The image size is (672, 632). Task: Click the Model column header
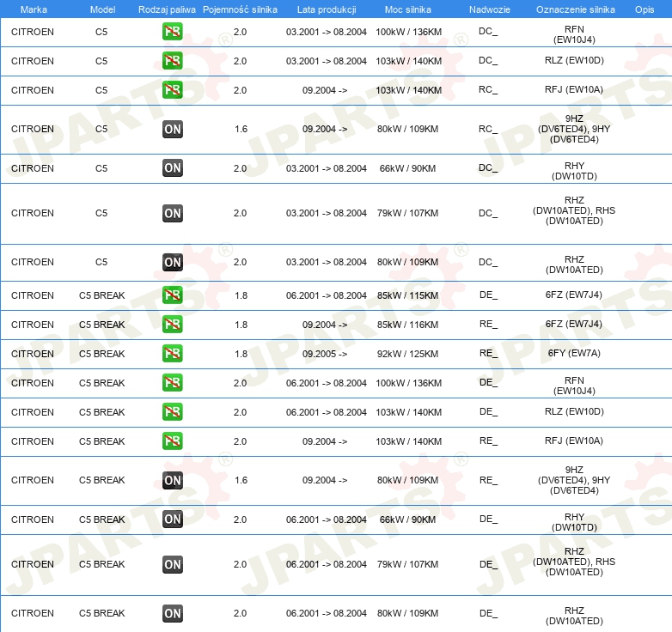[x=103, y=9]
